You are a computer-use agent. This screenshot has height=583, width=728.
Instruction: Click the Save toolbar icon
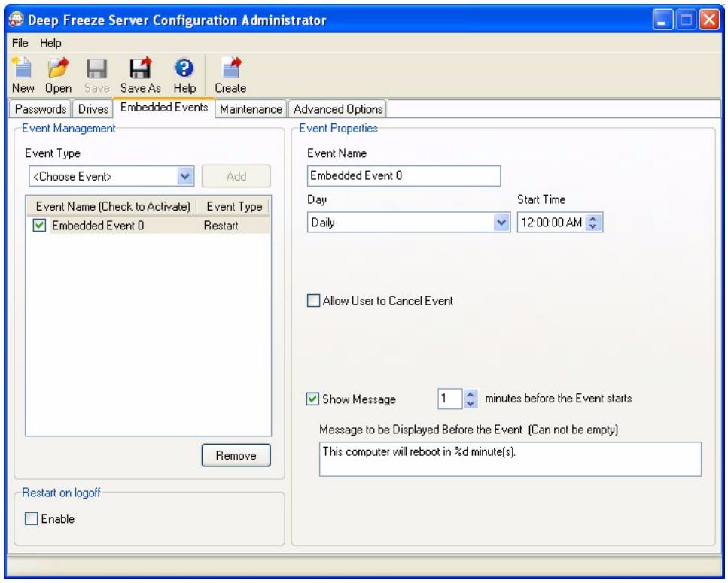click(x=96, y=74)
